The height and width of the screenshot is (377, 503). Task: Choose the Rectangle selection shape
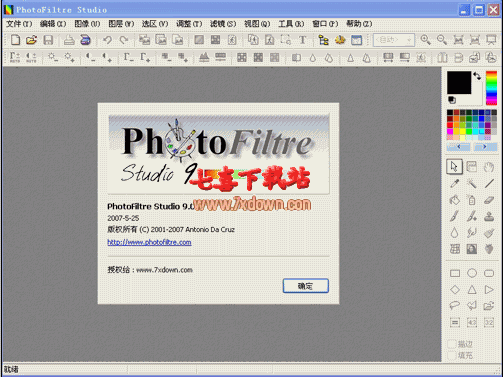click(x=455, y=274)
